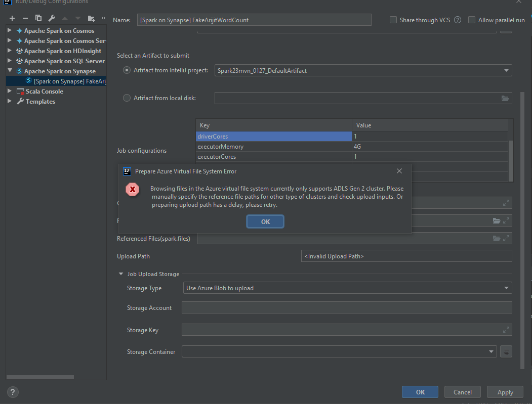The image size is (532, 404).
Task: Click the Storage Key input field
Action: point(347,330)
